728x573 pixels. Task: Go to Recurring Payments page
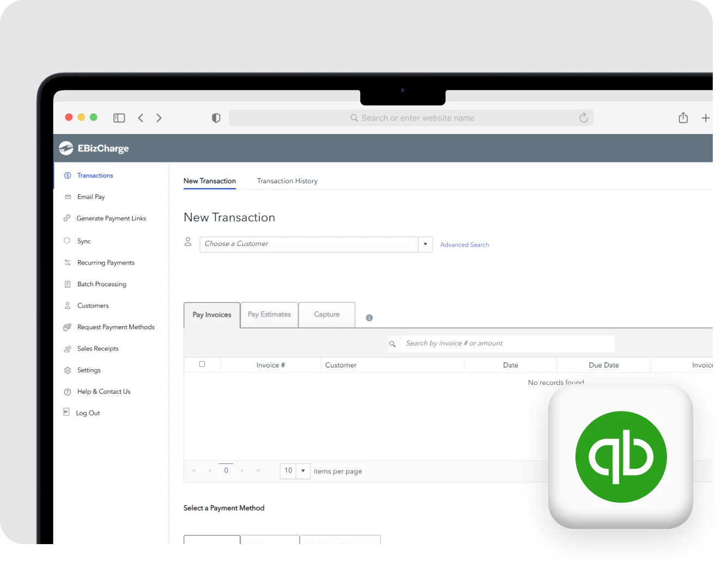(106, 263)
